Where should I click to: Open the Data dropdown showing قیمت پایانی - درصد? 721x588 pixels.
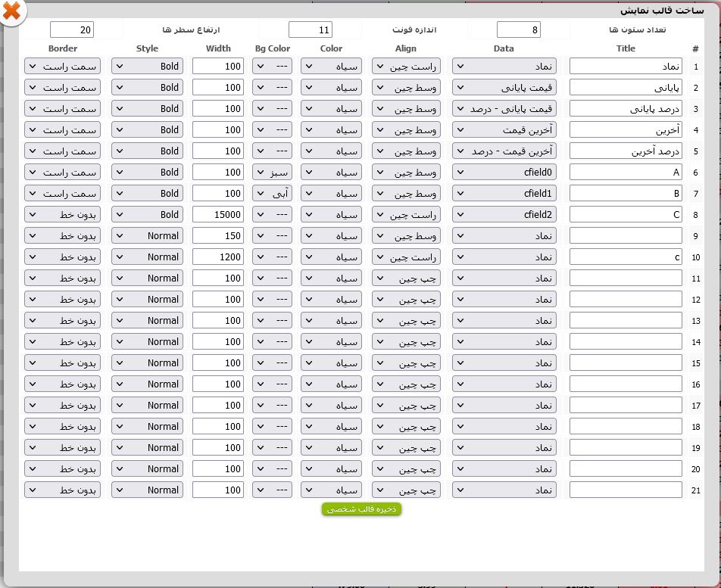click(504, 108)
